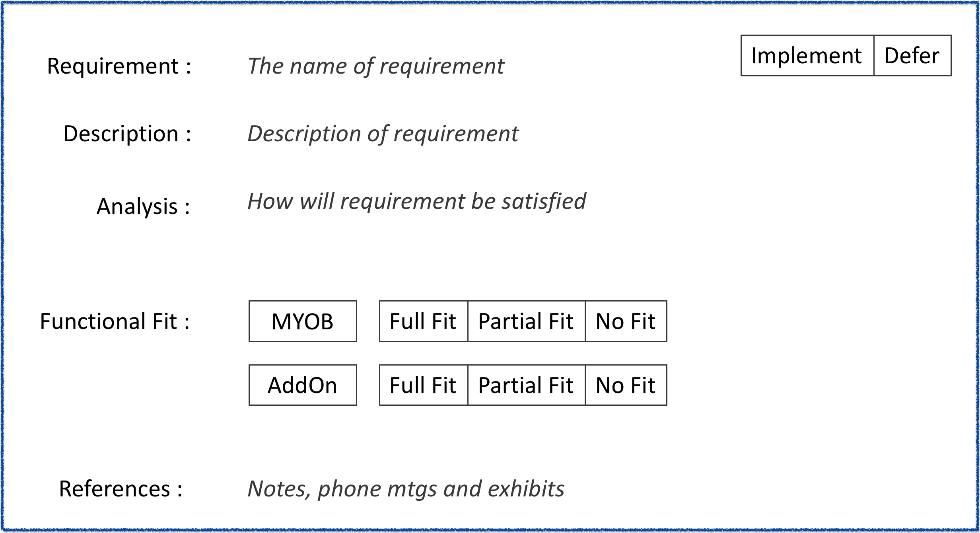This screenshot has width=980, height=533.
Task: Click the References label
Action: (121, 489)
